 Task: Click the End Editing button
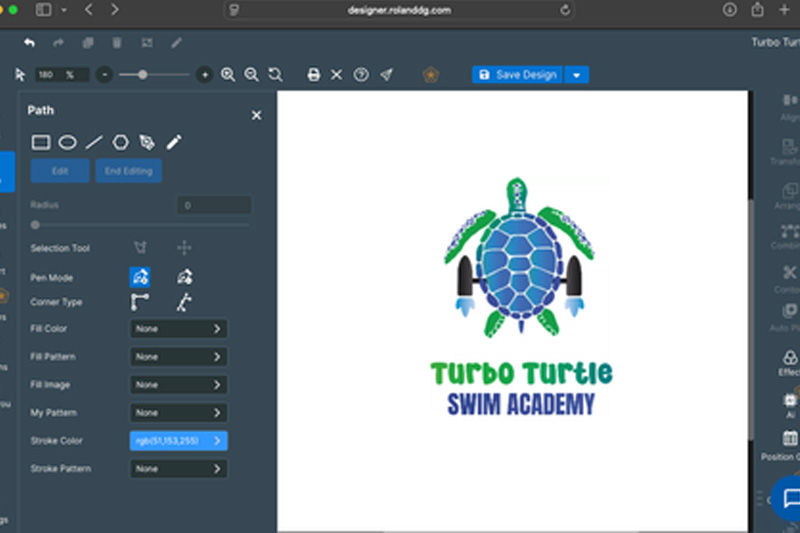(129, 171)
